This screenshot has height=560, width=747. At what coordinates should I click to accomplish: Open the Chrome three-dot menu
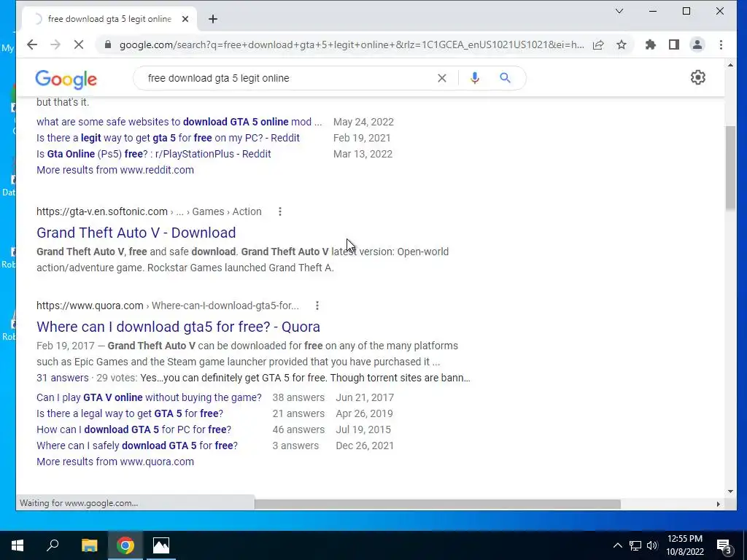coord(721,44)
